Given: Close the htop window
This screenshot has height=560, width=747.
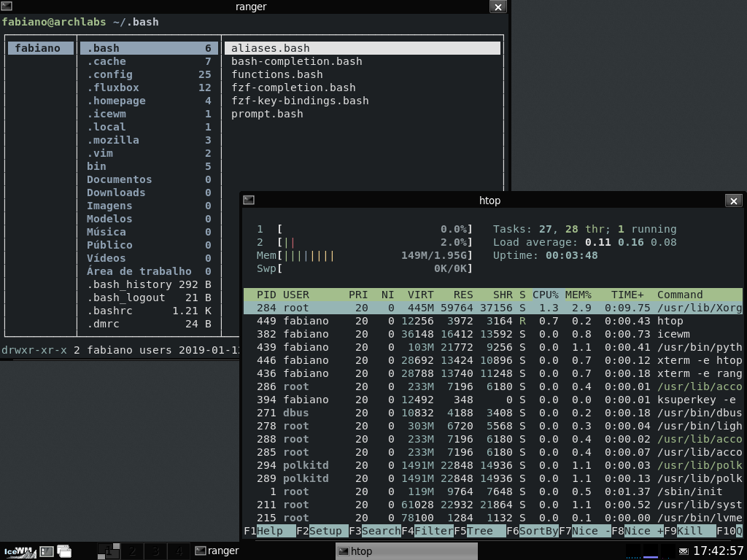Looking at the screenshot, I should (734, 201).
